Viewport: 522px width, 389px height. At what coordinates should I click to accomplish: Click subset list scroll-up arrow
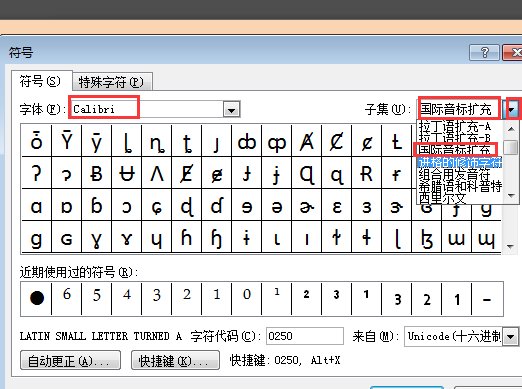pos(511,128)
